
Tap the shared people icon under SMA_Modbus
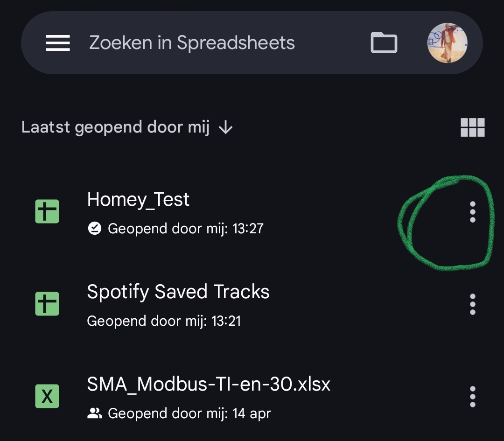pos(95,413)
